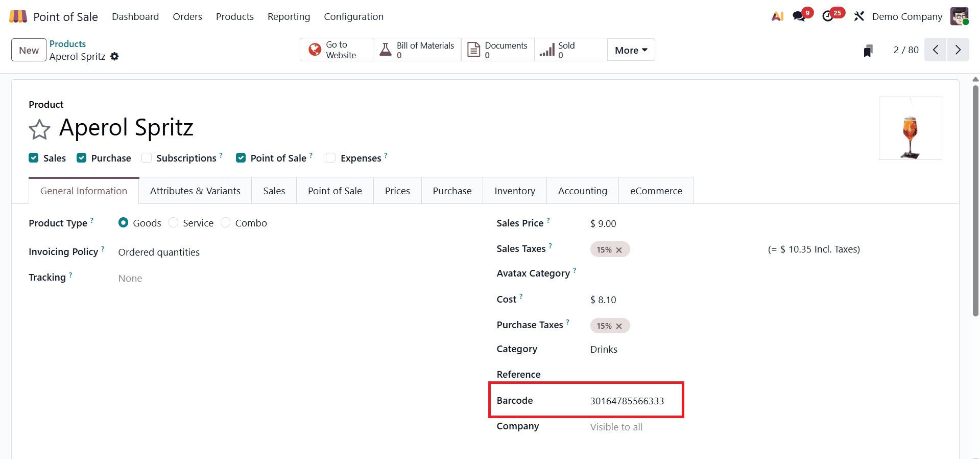Switch to the Prices tab
Screen dimensions: 980x459
[397, 191]
